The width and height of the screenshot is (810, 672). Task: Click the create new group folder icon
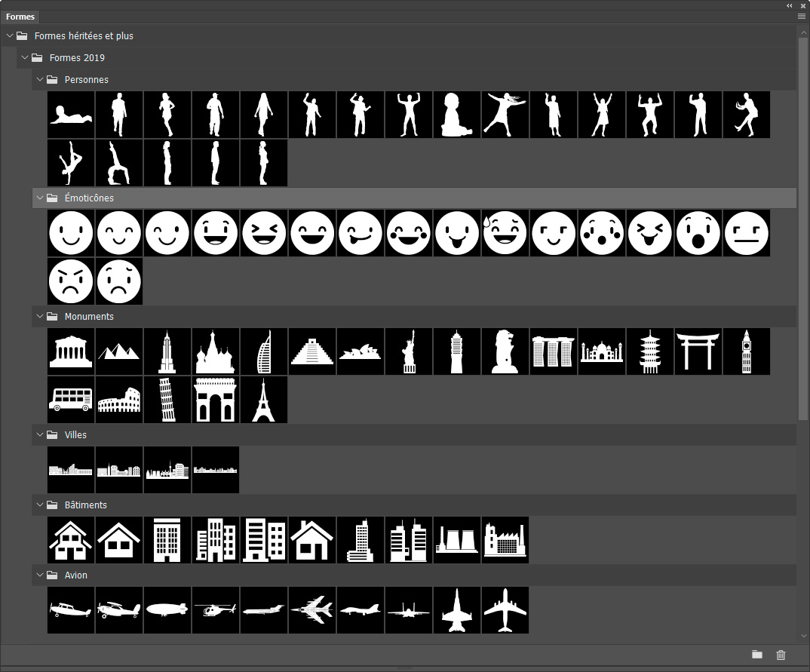click(x=757, y=655)
